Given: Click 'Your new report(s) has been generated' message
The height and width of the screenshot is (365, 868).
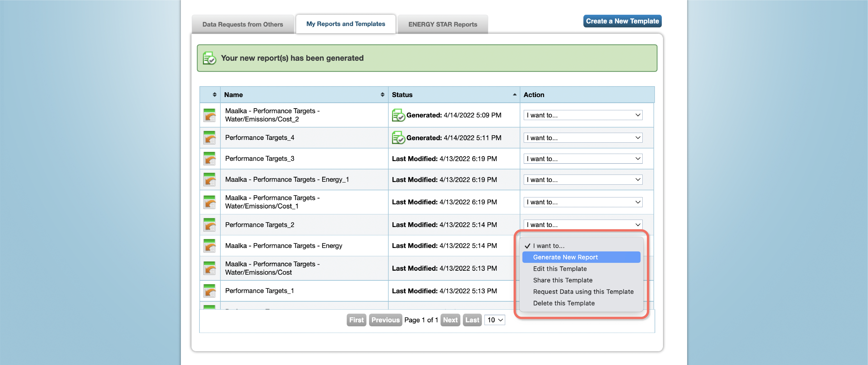Looking at the screenshot, I should [292, 58].
